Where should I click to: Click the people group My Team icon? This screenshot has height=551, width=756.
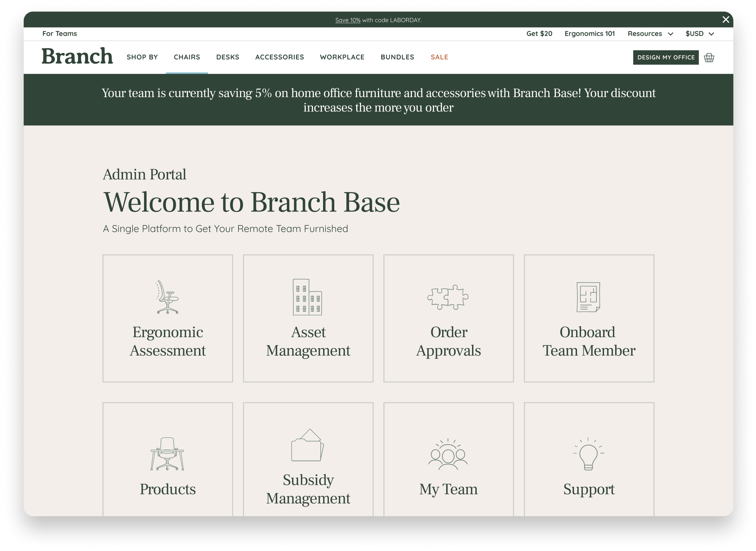pos(448,454)
